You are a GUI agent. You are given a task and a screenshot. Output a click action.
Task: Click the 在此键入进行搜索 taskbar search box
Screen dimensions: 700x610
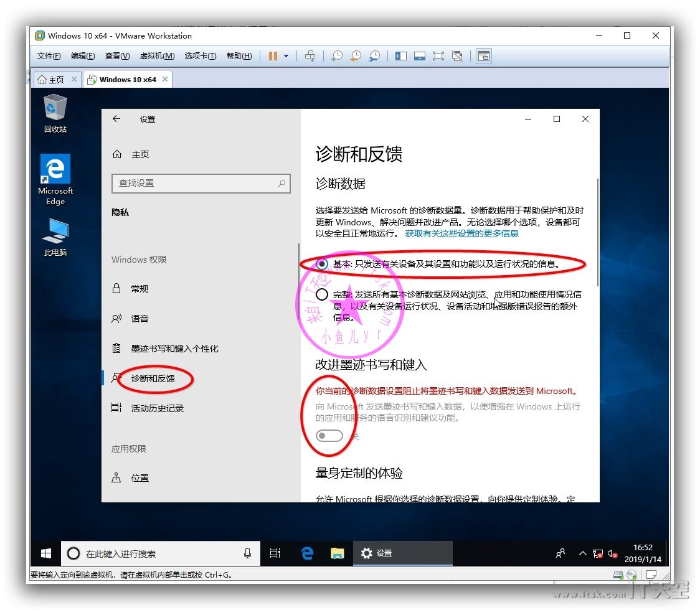click(x=161, y=553)
